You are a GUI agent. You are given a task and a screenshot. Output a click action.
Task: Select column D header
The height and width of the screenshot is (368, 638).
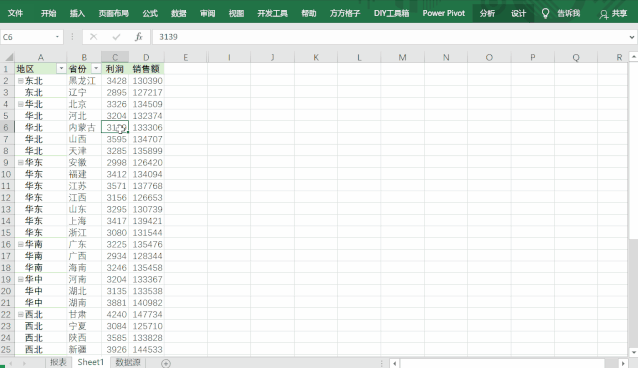tap(146, 57)
